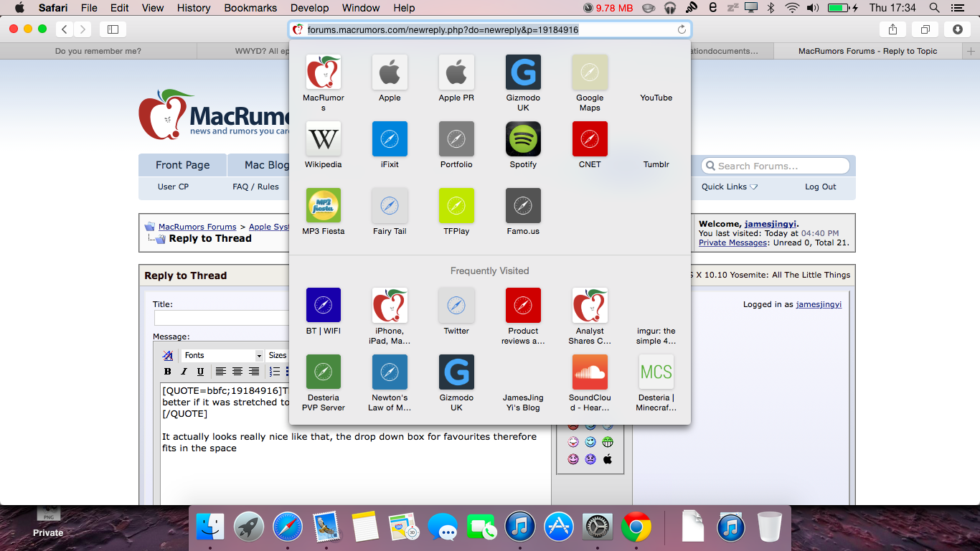Open the iPhone, iPad, Mac frequently visited site

pos(390,306)
